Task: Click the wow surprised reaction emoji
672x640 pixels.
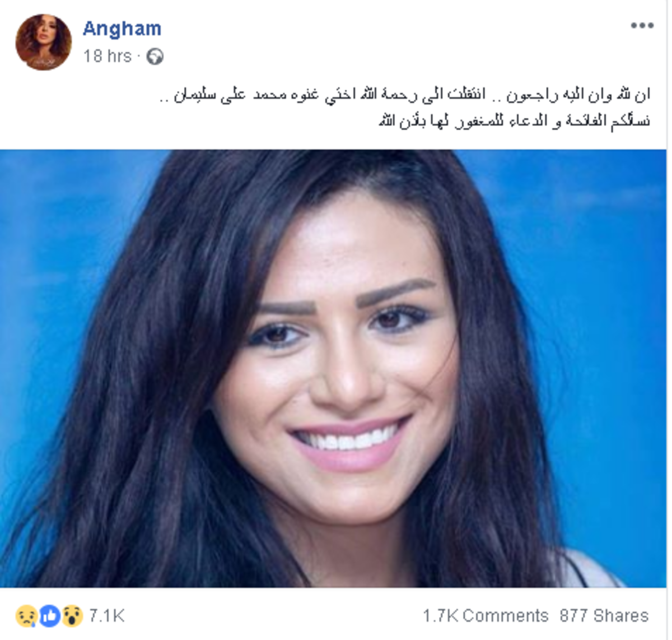Action: click(72, 616)
